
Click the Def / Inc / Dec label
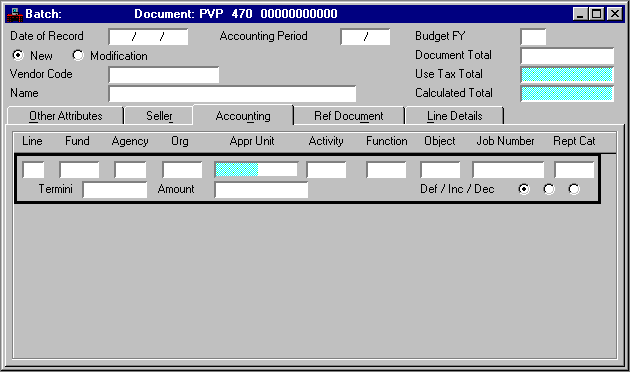[x=457, y=189]
